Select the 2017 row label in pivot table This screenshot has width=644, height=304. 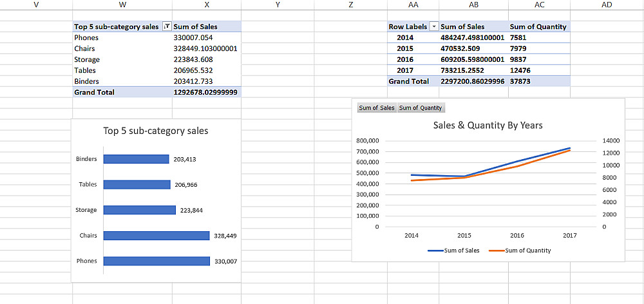pyautogui.click(x=413, y=70)
